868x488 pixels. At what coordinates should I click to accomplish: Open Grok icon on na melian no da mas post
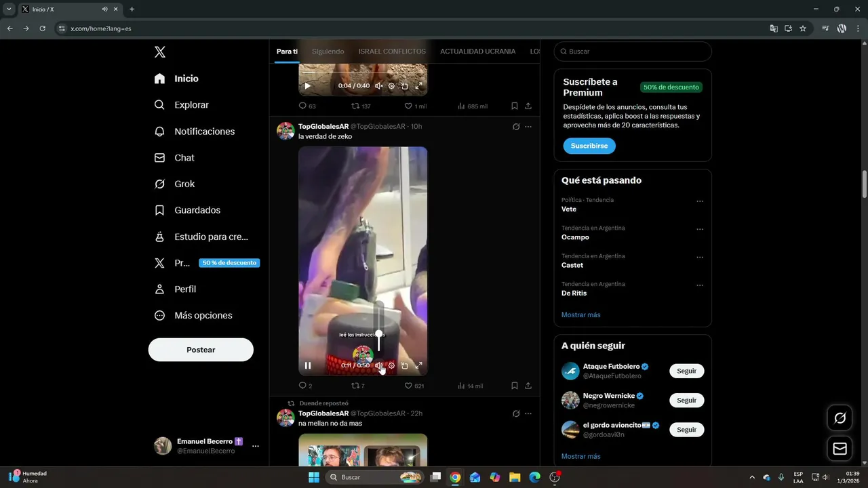516,413
